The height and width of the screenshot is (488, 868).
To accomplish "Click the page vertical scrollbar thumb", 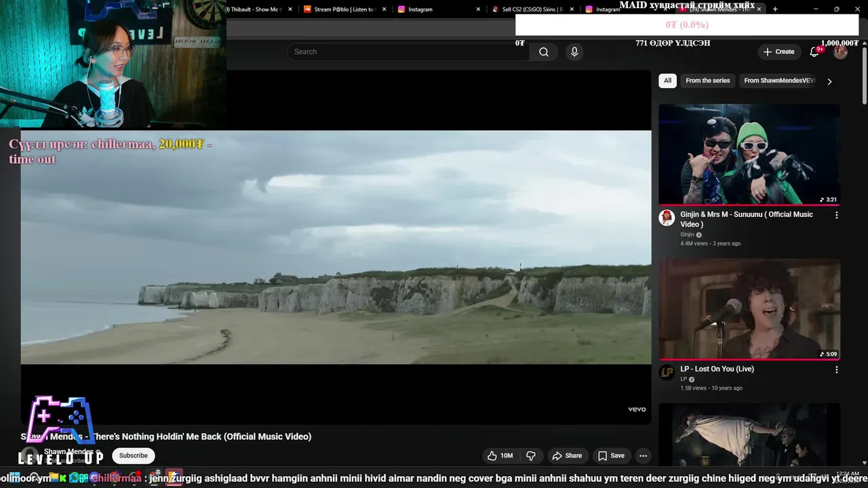I will [x=864, y=75].
